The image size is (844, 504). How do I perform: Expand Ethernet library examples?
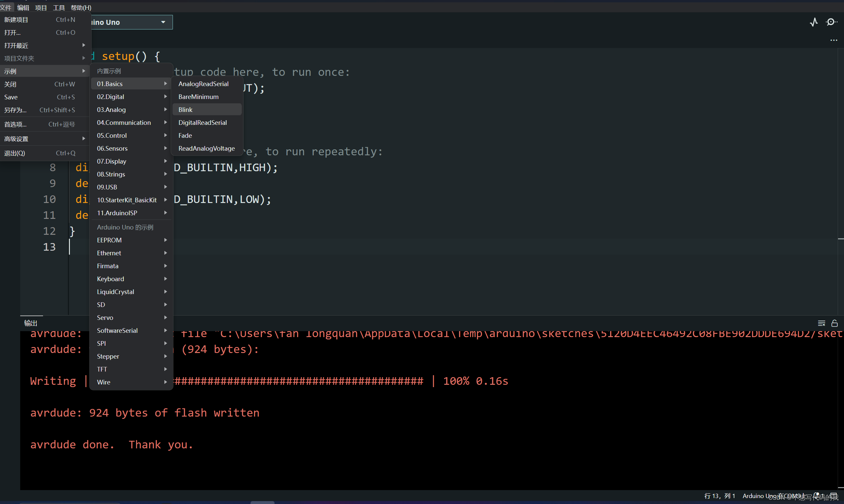[x=132, y=253]
